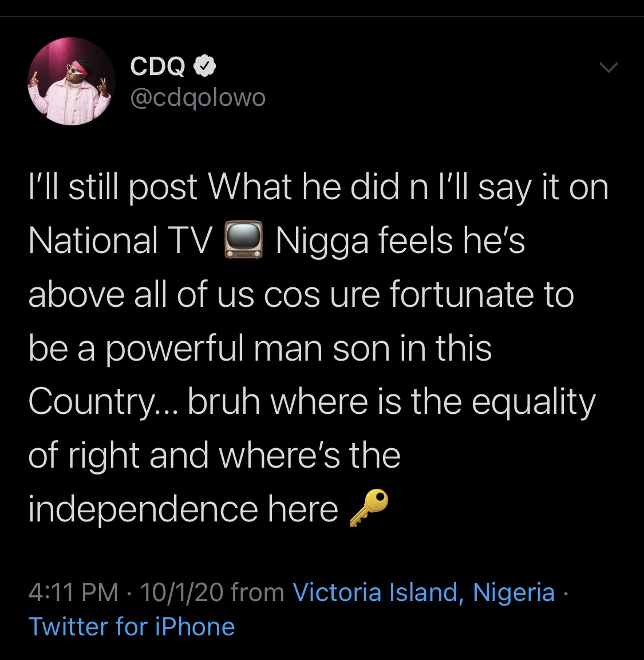This screenshot has height=660, width=644.
Task: Click the Twitter for iPhone source link
Action: click(x=132, y=627)
